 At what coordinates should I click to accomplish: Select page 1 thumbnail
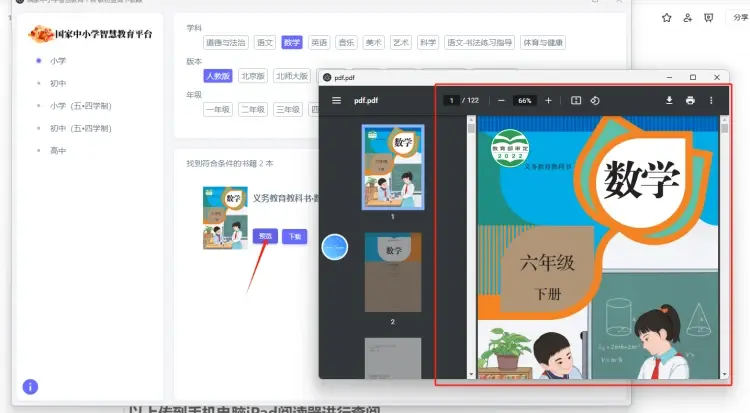point(393,167)
